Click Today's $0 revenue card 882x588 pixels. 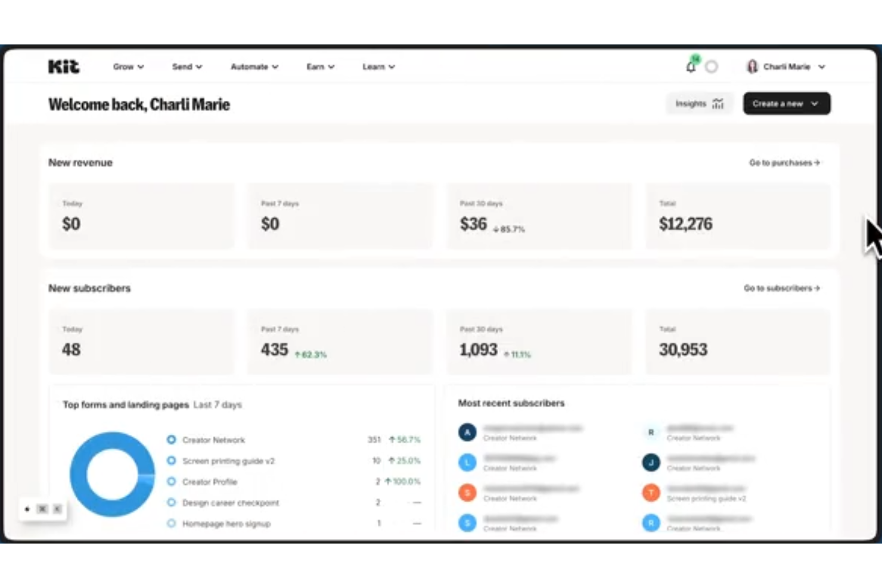click(x=141, y=216)
